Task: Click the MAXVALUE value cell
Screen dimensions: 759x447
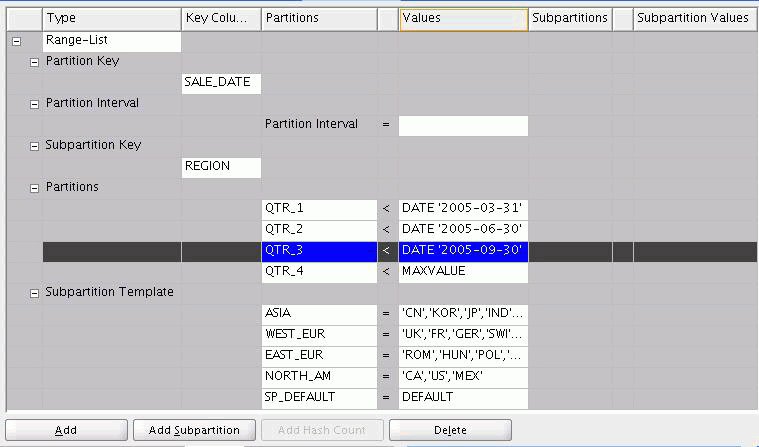Action: coord(462,272)
